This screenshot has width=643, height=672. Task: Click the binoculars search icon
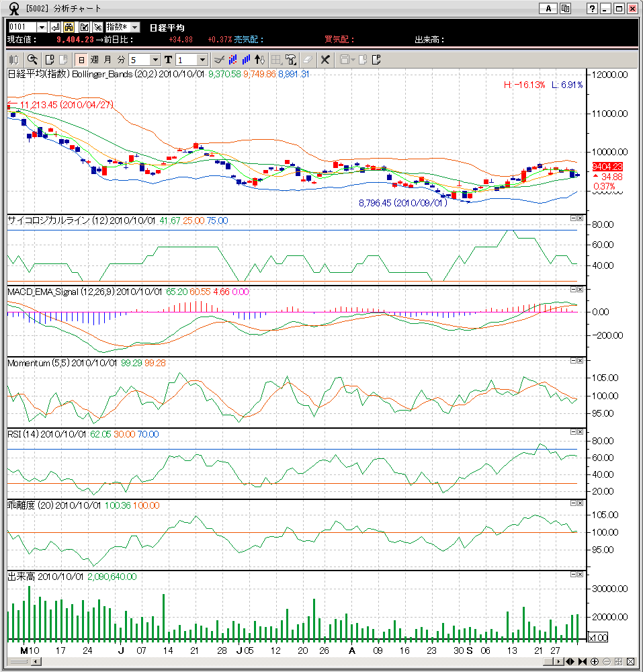pyautogui.click(x=69, y=27)
